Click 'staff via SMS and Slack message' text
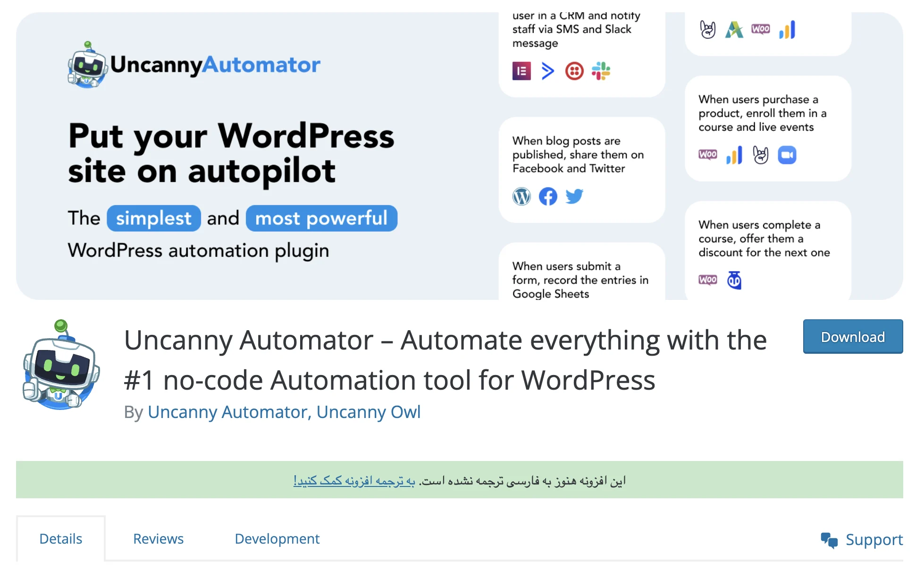 pyautogui.click(x=571, y=36)
